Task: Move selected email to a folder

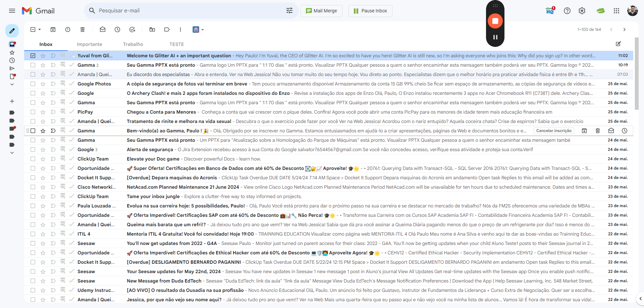Action: [152, 29]
